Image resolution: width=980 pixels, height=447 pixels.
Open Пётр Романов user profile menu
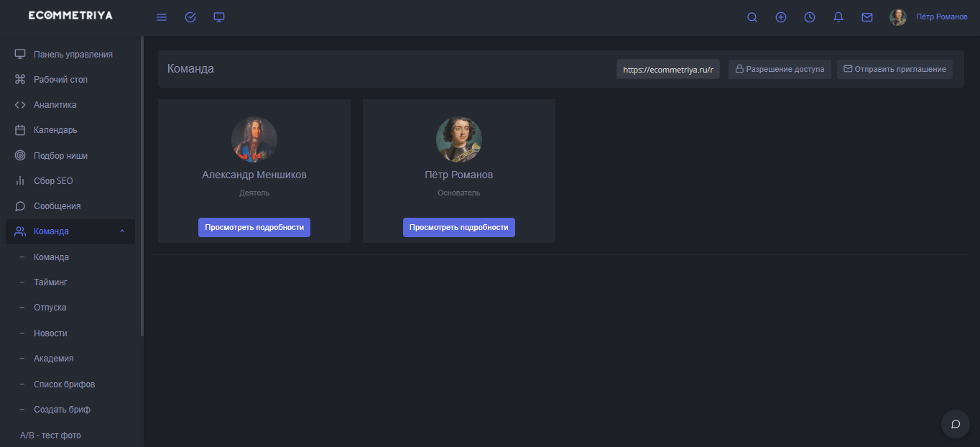[929, 17]
